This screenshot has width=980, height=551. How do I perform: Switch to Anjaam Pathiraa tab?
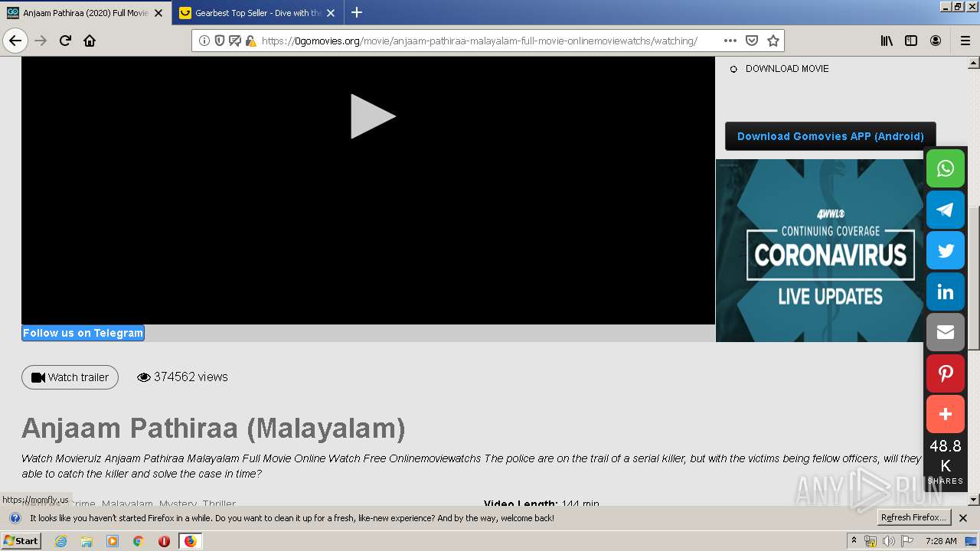pos(84,12)
